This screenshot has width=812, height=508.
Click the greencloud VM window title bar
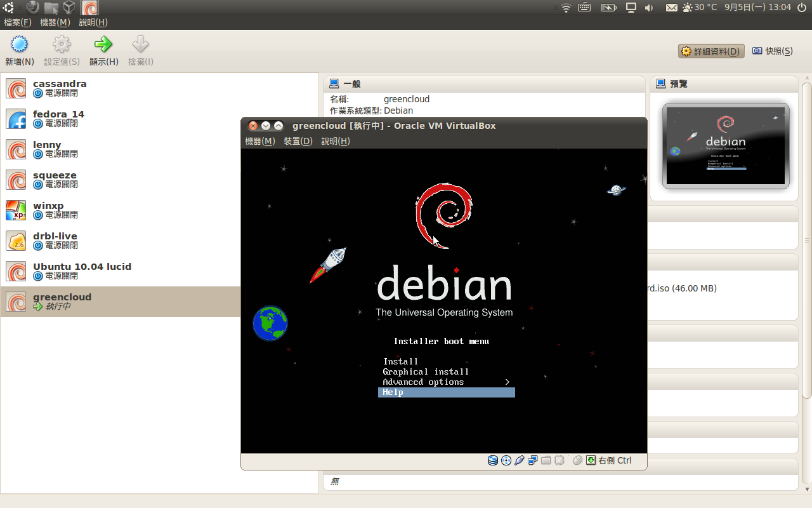coord(444,126)
